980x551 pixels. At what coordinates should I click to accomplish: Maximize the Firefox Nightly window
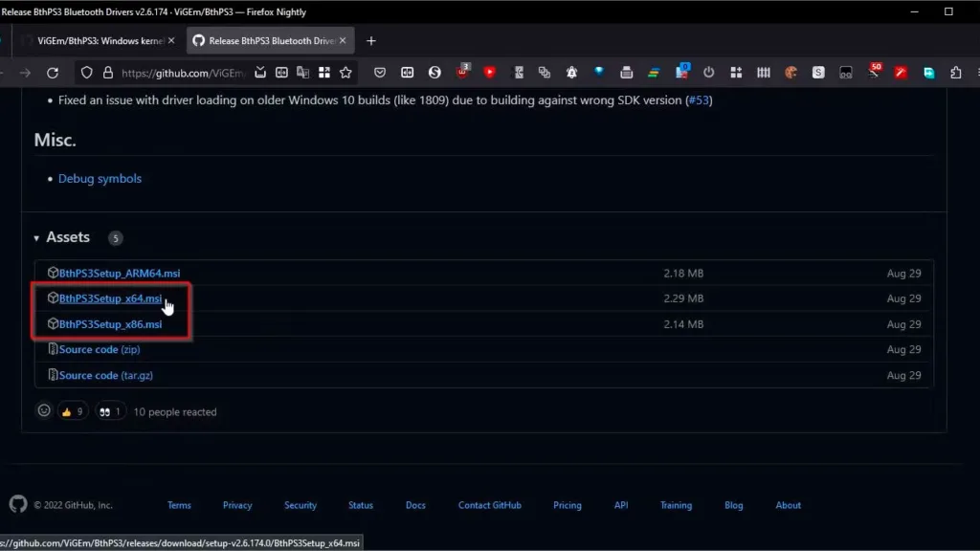[948, 11]
